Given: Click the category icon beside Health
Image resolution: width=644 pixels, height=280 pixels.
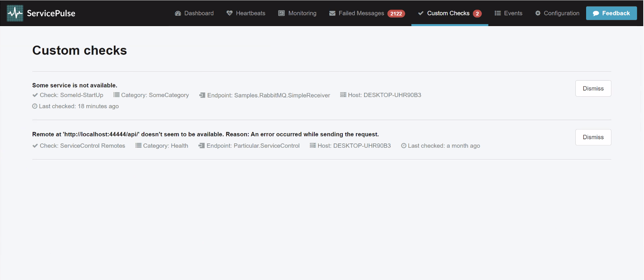Looking at the screenshot, I should click(138, 145).
